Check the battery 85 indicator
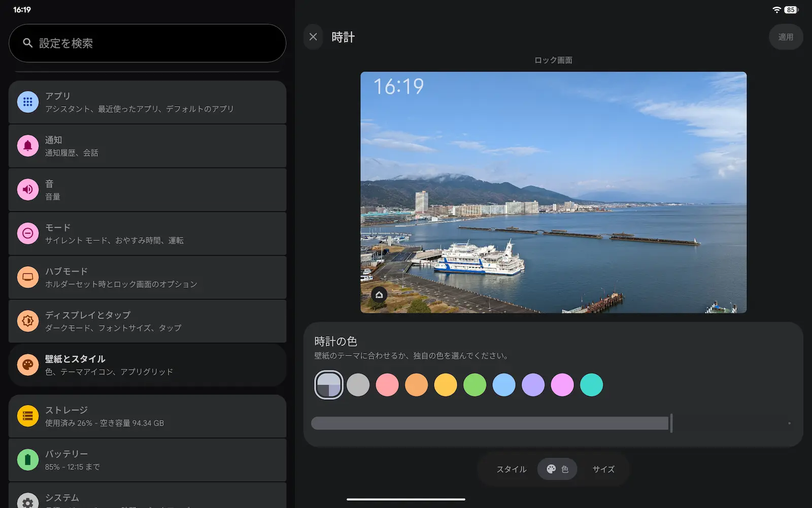Viewport: 812px width, 508px height. pyautogui.click(x=791, y=10)
